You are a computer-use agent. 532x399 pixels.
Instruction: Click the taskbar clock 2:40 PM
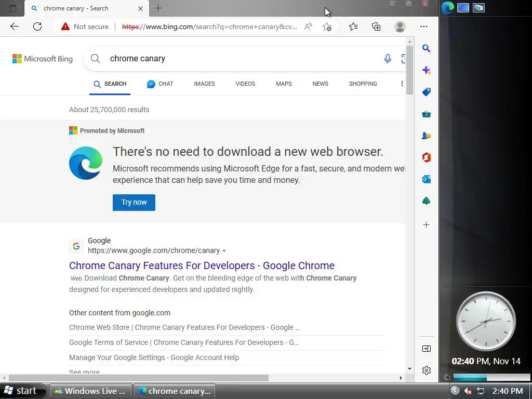coord(508,391)
